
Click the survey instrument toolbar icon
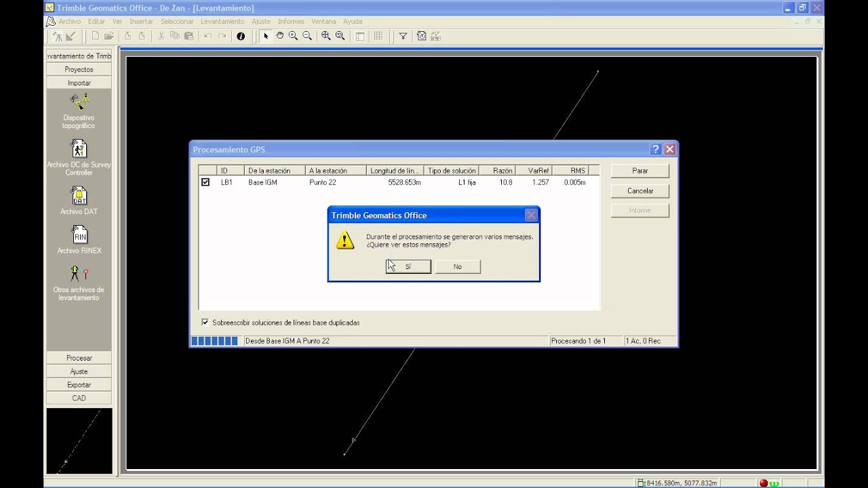pos(57,36)
